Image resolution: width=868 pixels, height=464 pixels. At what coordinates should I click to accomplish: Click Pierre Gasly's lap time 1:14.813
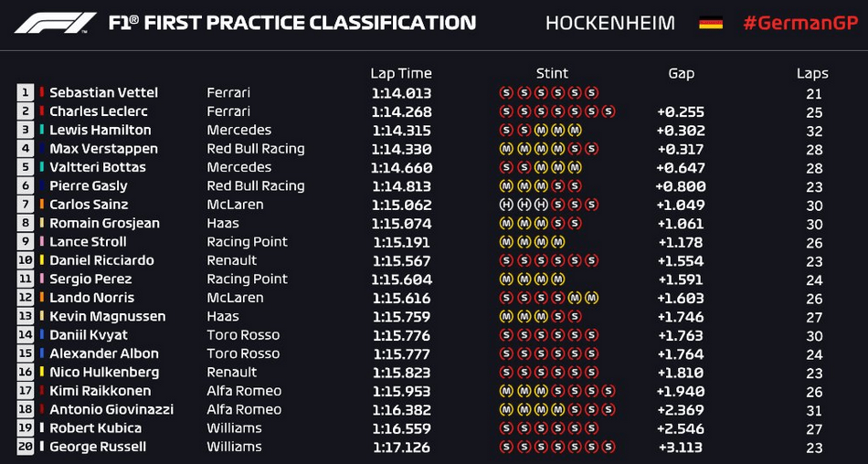(401, 186)
